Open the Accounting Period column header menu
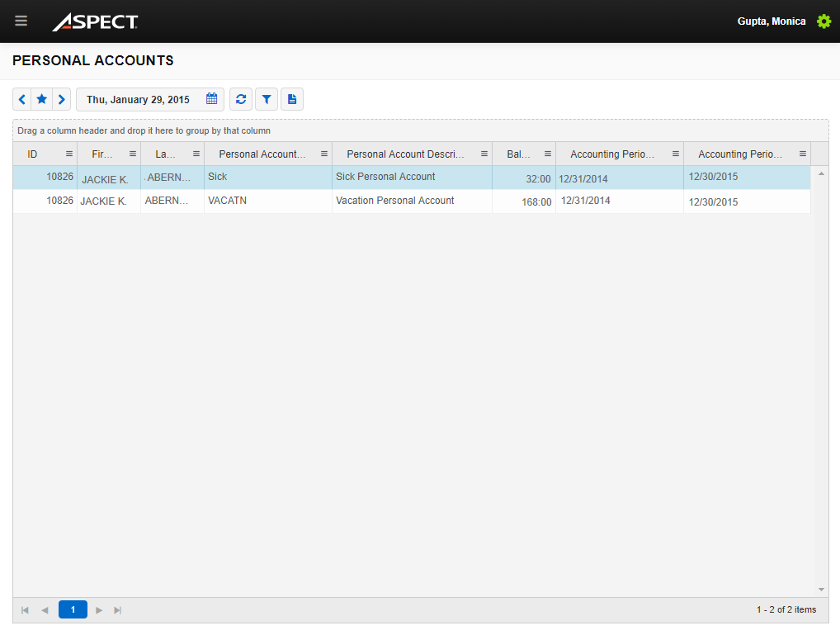 point(675,154)
